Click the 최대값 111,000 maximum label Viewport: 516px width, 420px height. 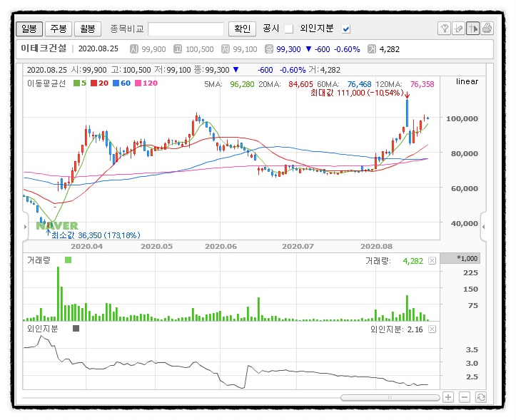pyautogui.click(x=357, y=93)
